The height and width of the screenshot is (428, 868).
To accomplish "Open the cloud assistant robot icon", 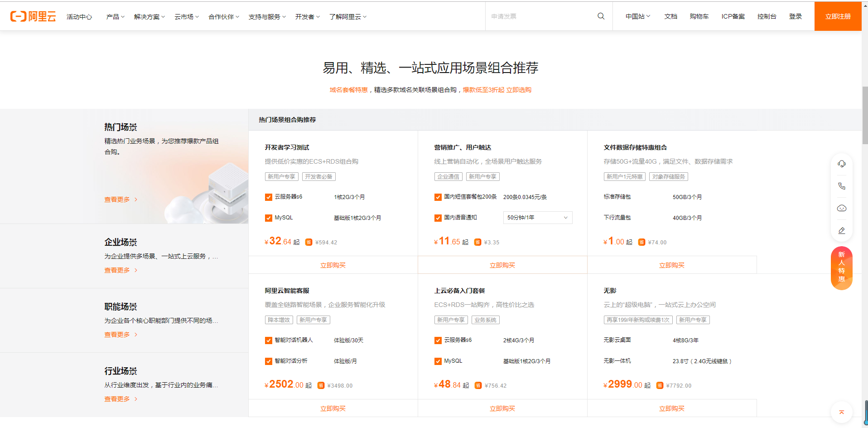I will click(x=842, y=208).
